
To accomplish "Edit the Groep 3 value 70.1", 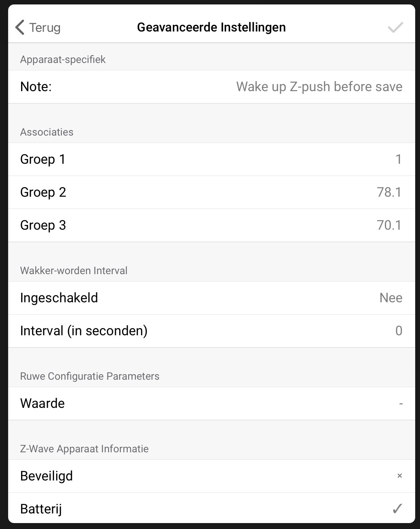I will point(389,225).
